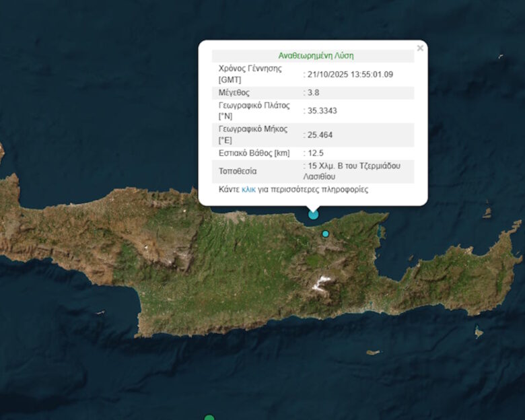Close the earthquake info popup
The image size is (525, 420).
coord(420,48)
